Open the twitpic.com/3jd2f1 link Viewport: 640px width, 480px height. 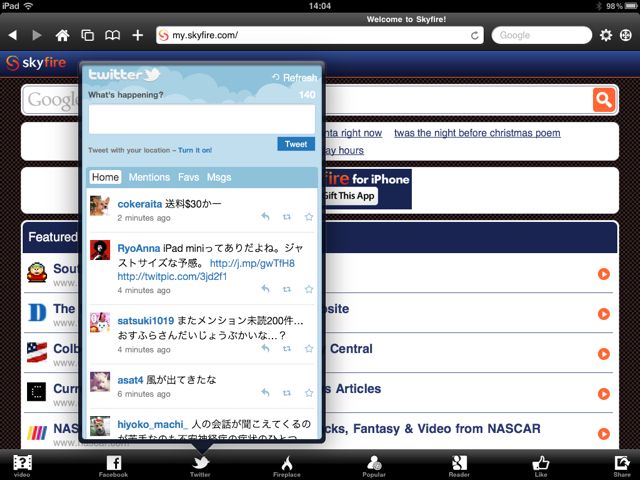click(x=172, y=276)
